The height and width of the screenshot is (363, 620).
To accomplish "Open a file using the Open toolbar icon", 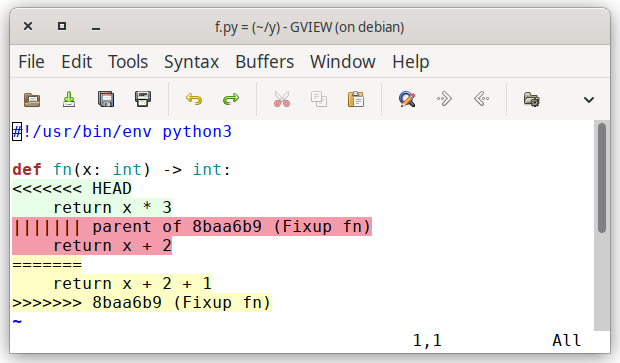I will pyautogui.click(x=32, y=99).
